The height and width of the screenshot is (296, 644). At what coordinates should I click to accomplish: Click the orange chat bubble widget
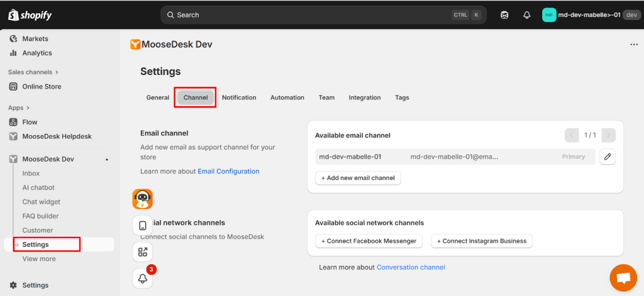coord(623,278)
